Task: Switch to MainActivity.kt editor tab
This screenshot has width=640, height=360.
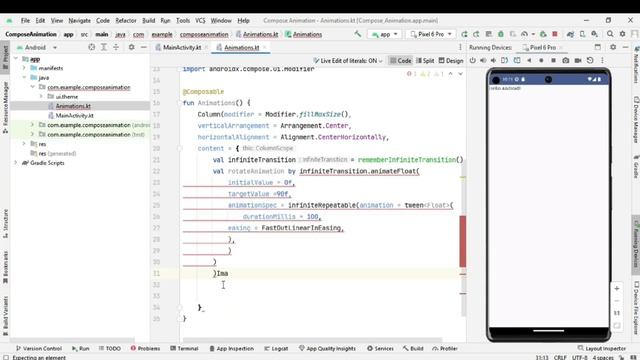Action: pos(182,47)
